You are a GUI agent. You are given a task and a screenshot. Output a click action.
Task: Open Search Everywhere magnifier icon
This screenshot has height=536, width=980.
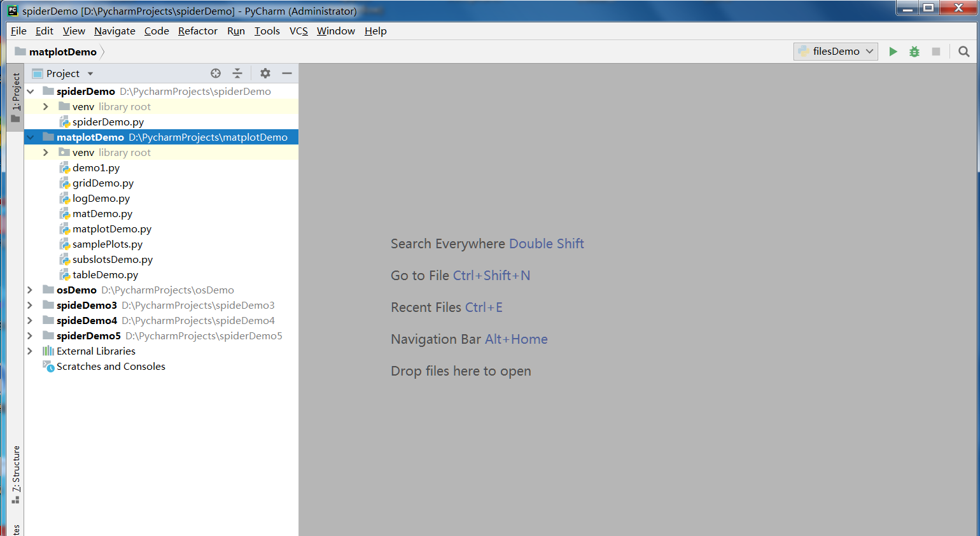click(964, 52)
